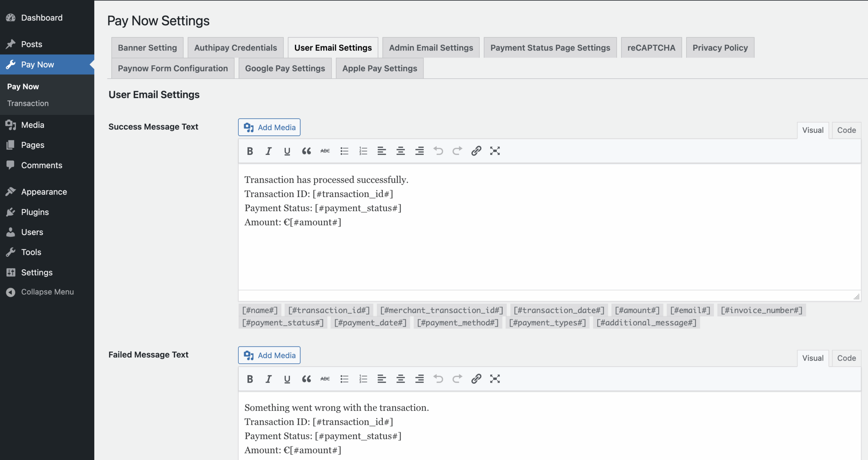The image size is (868, 460).
Task: Toggle Italic in Failed Message editor
Action: click(x=269, y=379)
